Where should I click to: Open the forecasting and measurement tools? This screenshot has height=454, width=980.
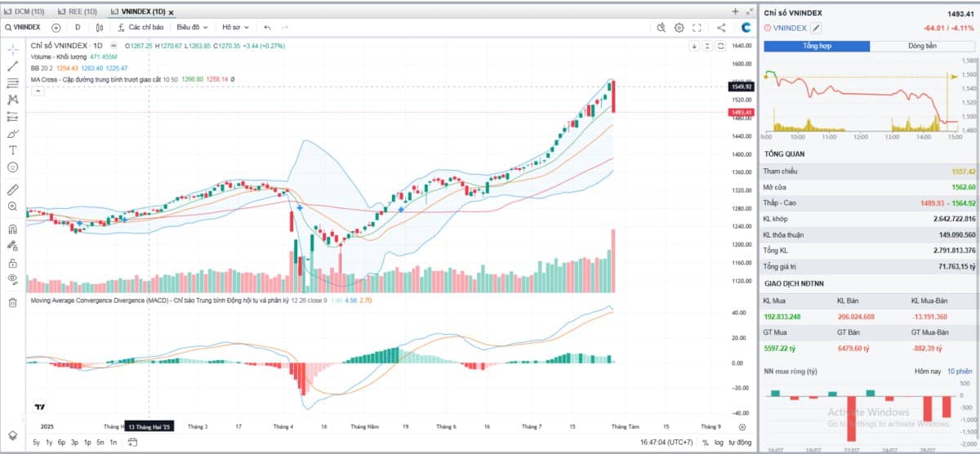[13, 117]
